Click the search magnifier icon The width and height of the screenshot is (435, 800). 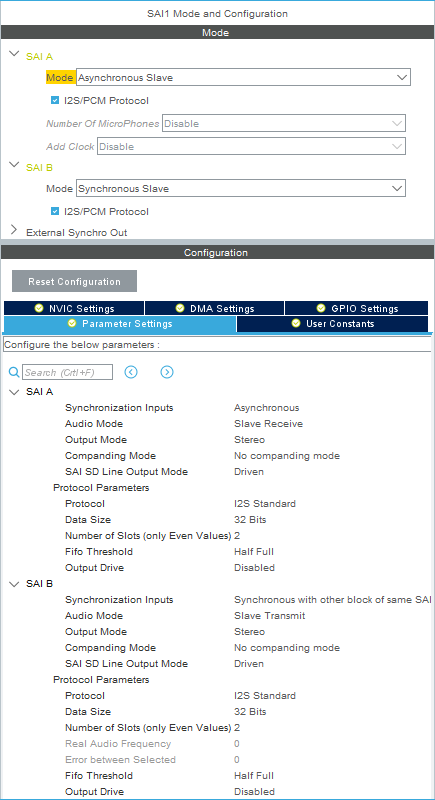14,372
